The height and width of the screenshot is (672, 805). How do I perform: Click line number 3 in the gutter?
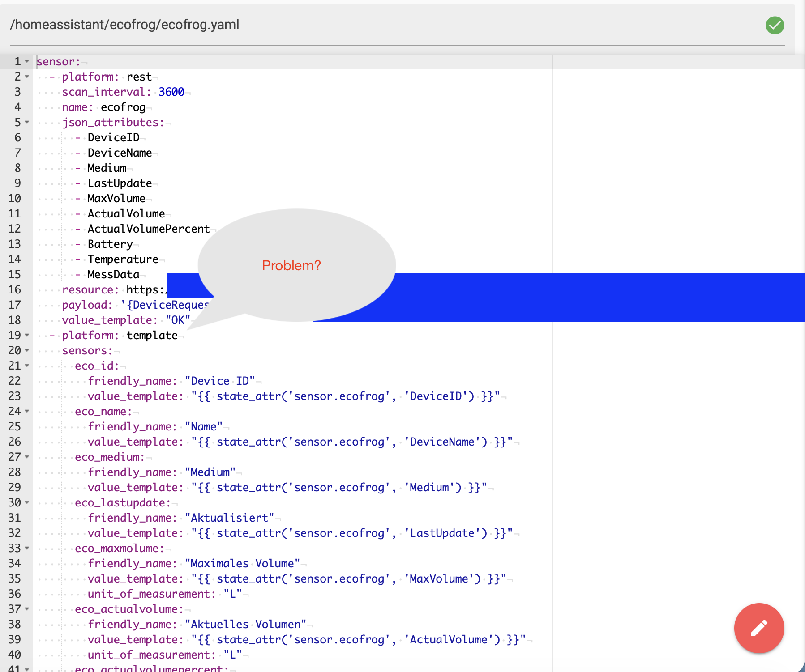click(17, 92)
